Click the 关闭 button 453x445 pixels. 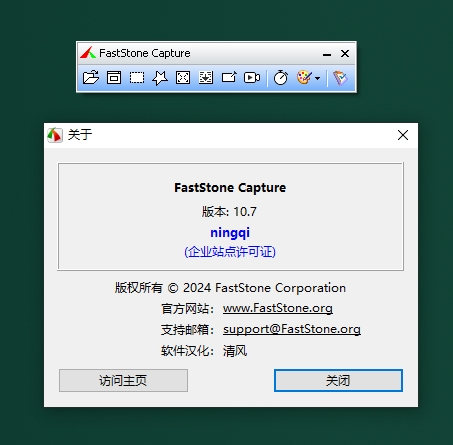pos(338,380)
